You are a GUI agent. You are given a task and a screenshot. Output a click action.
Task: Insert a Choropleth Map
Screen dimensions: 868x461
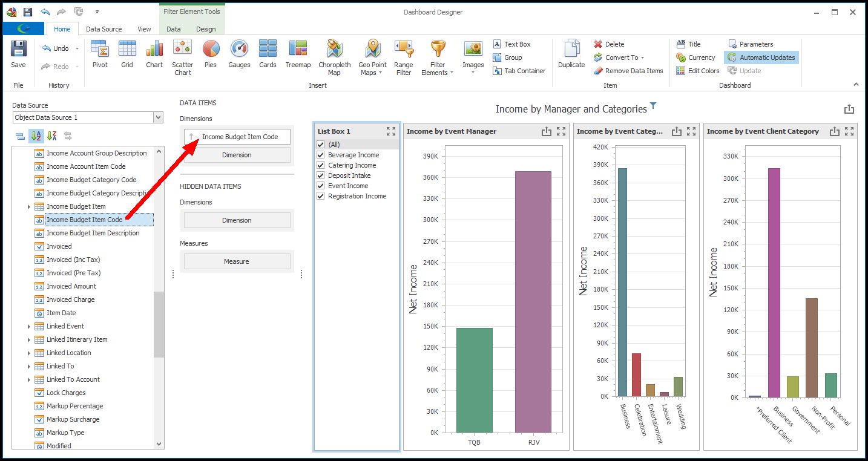(335, 57)
